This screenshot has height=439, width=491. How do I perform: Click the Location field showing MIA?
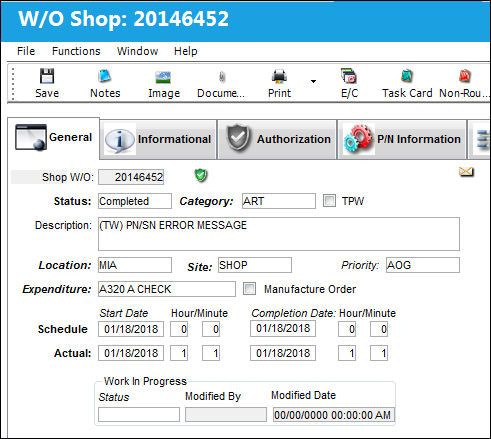[135, 265]
